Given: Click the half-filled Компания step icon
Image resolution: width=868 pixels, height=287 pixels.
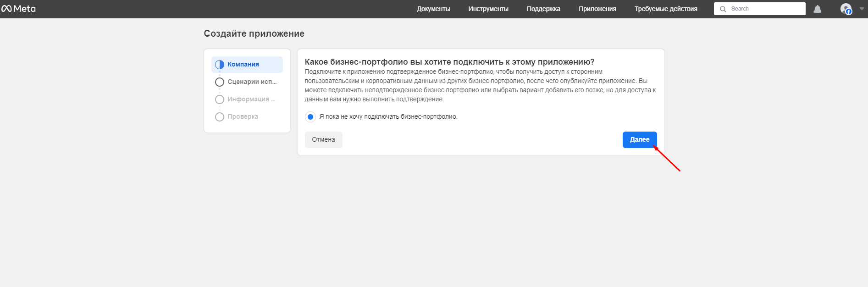Looking at the screenshot, I should click(x=220, y=65).
